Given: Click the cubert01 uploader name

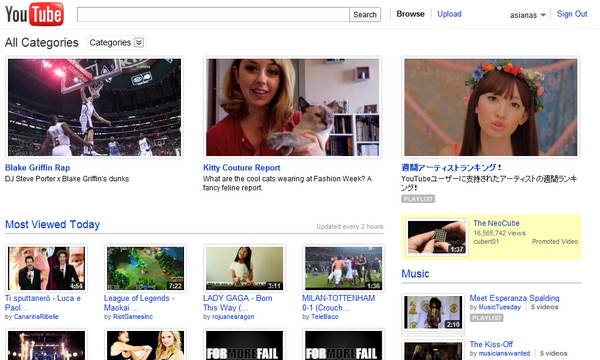Looking at the screenshot, I should coord(486,242).
